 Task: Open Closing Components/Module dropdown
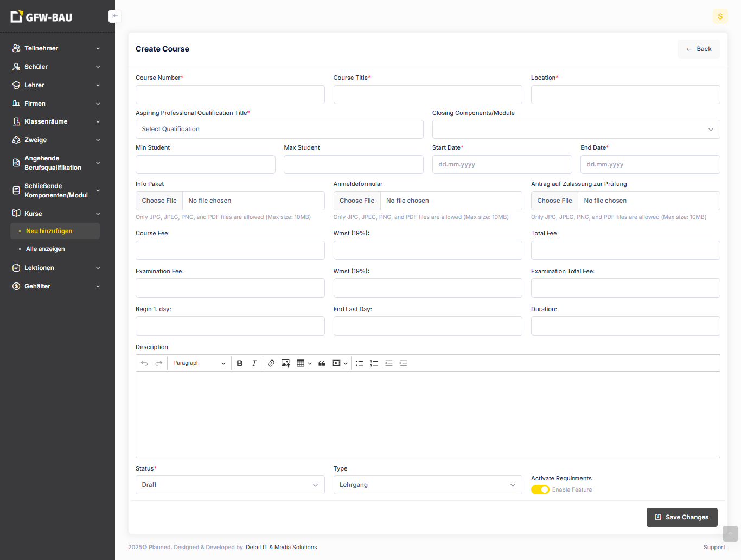pyautogui.click(x=576, y=130)
